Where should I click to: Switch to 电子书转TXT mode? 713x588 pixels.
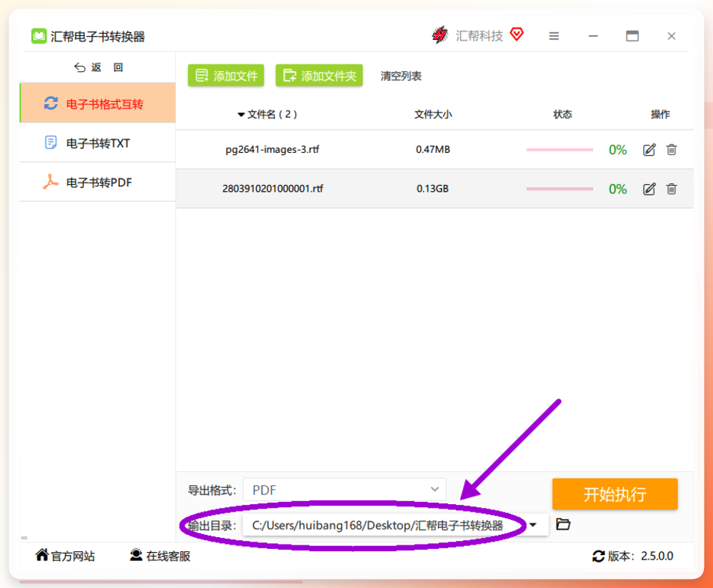[98, 143]
